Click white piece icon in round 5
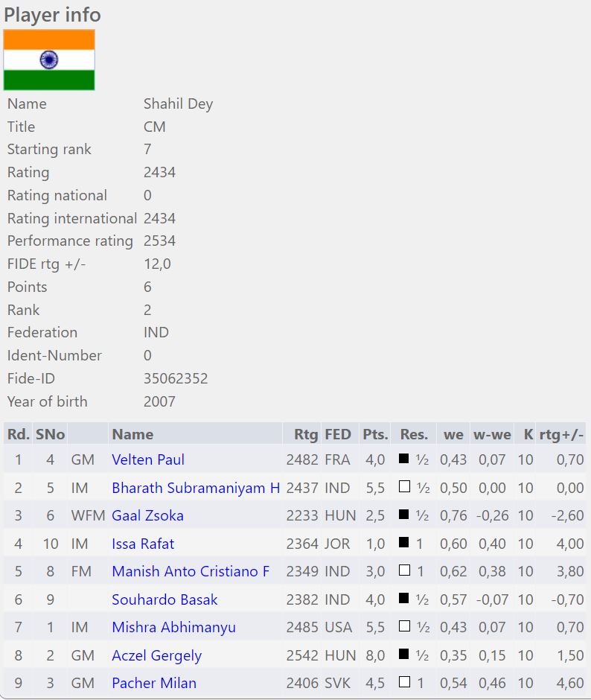Screen dimensions: 591x700 click(x=404, y=570)
